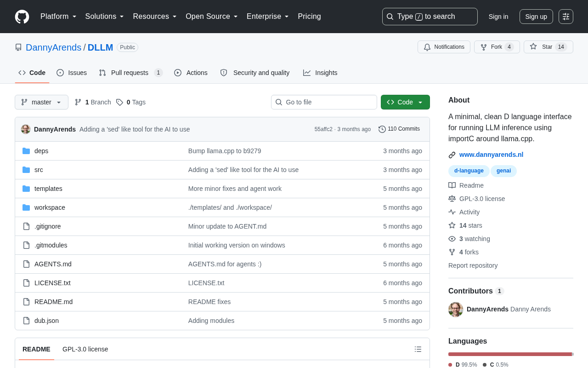Click the templates folder icon
588x368 pixels.
point(26,189)
